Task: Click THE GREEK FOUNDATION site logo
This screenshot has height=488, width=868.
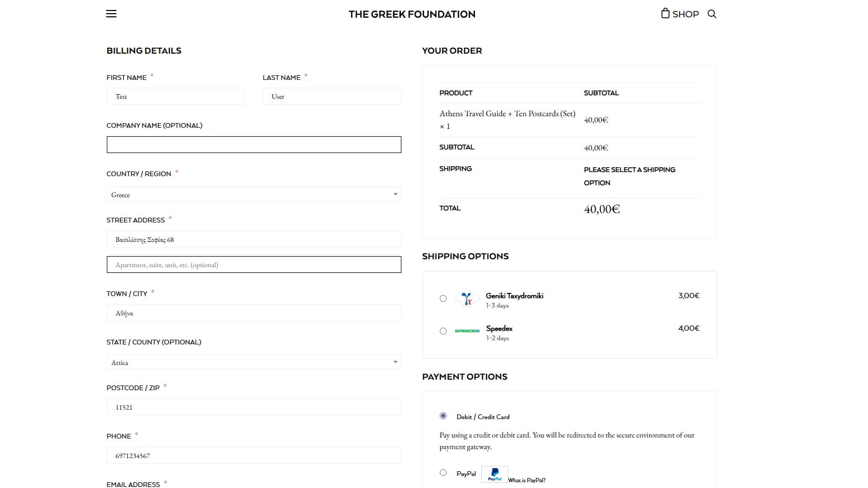Action: tap(412, 14)
